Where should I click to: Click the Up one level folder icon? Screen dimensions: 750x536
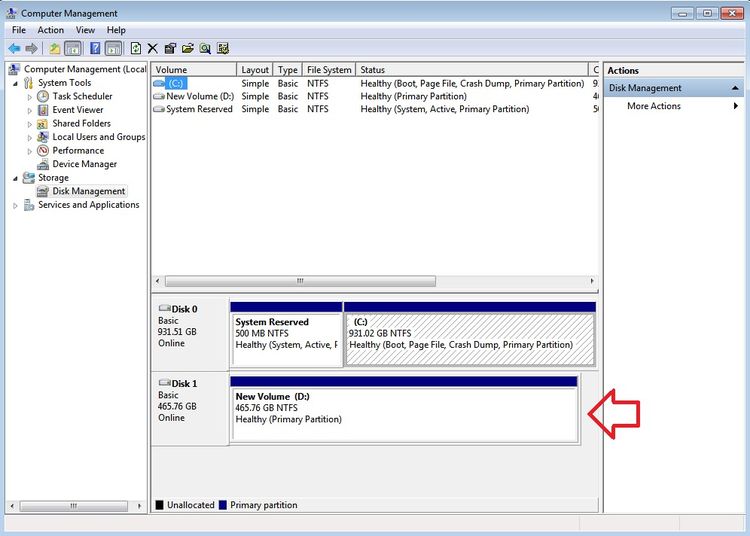coord(56,48)
